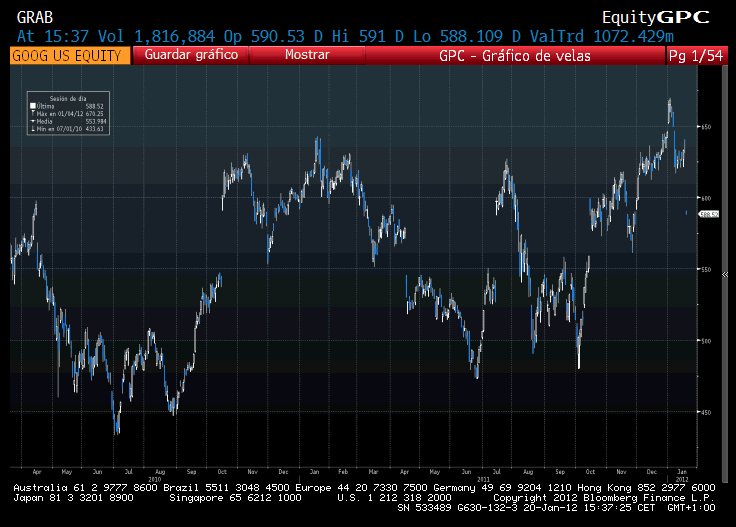Click the GPC - Gráfico de velas title bar
Image resolution: width=736 pixels, height=527 pixels.
click(x=515, y=55)
